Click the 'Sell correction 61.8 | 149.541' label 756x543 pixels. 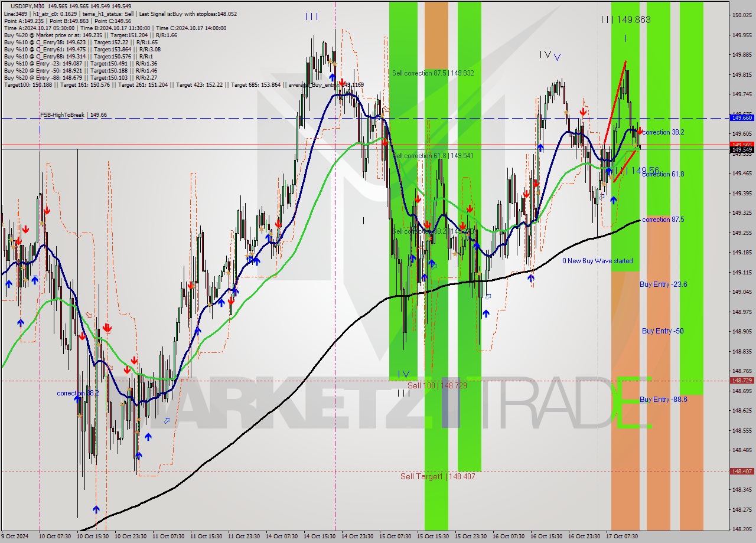(433, 156)
